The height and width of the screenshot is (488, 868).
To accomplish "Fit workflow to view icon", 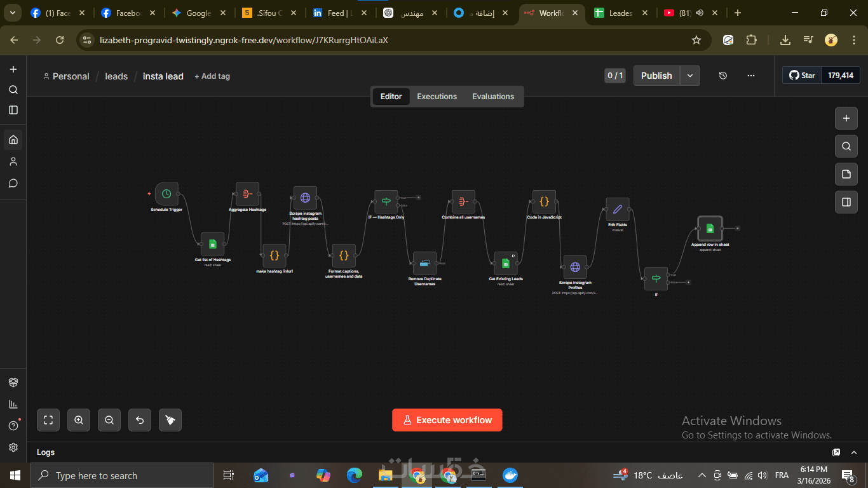I will pyautogui.click(x=48, y=420).
